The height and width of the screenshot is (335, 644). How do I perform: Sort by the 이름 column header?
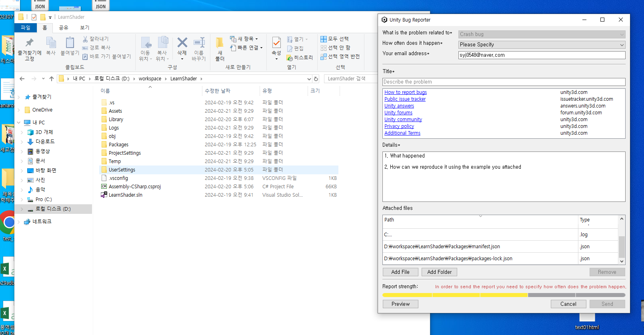pyautogui.click(x=150, y=91)
